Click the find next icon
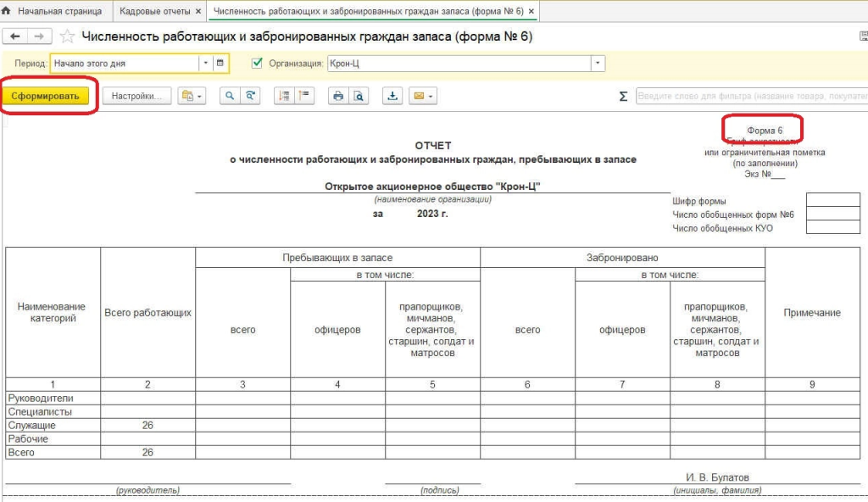 250,96
